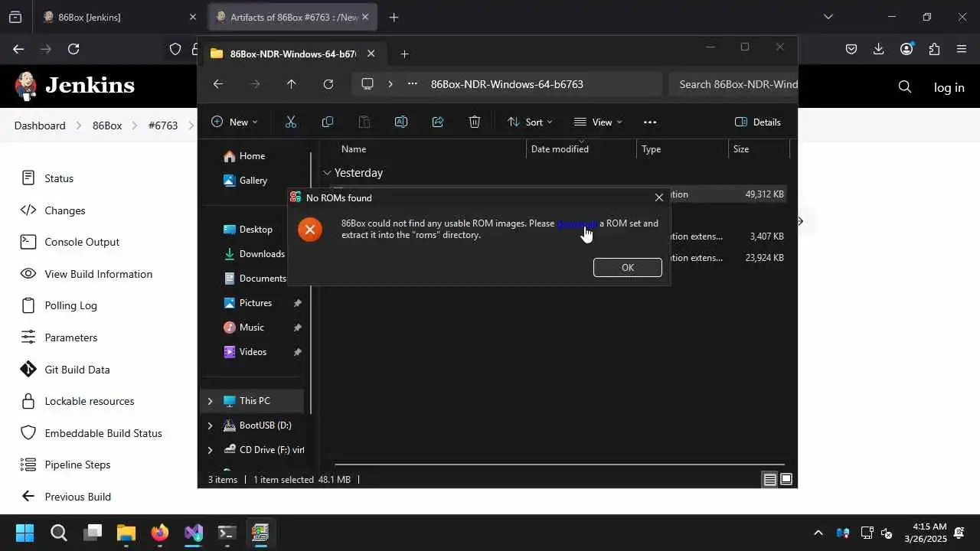Click the Jenkins logo in the browser
This screenshot has height=551, width=980.
tap(75, 86)
